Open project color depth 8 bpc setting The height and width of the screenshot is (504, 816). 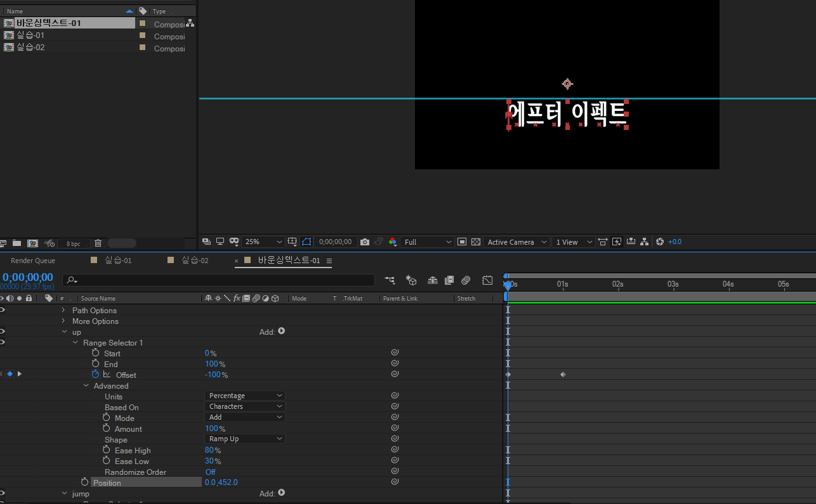click(x=74, y=243)
